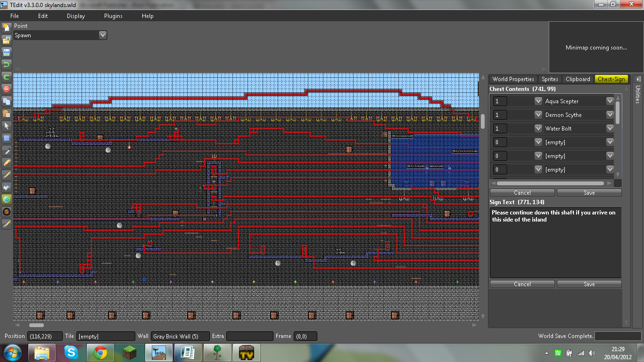Click the chest contents horizontal scrollbar
The height and width of the screenshot is (362, 644).
(x=551, y=183)
